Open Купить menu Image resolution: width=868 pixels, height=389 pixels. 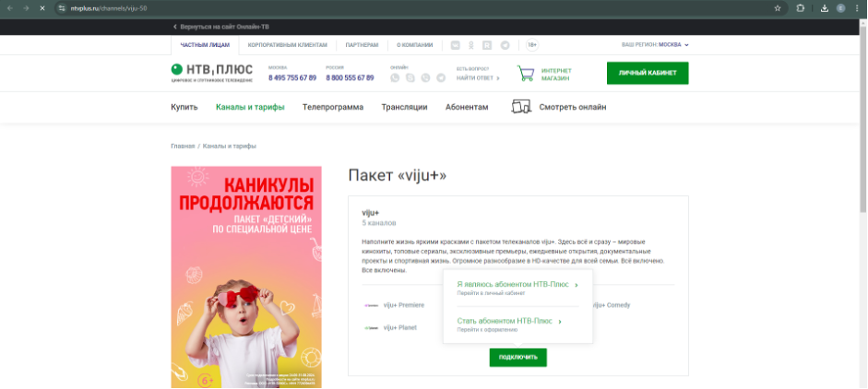pos(184,107)
